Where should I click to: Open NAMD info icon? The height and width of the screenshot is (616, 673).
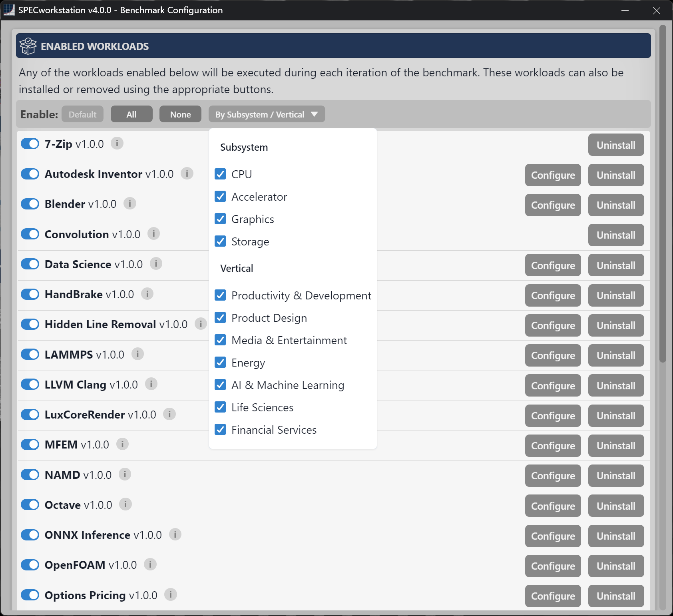click(x=125, y=474)
